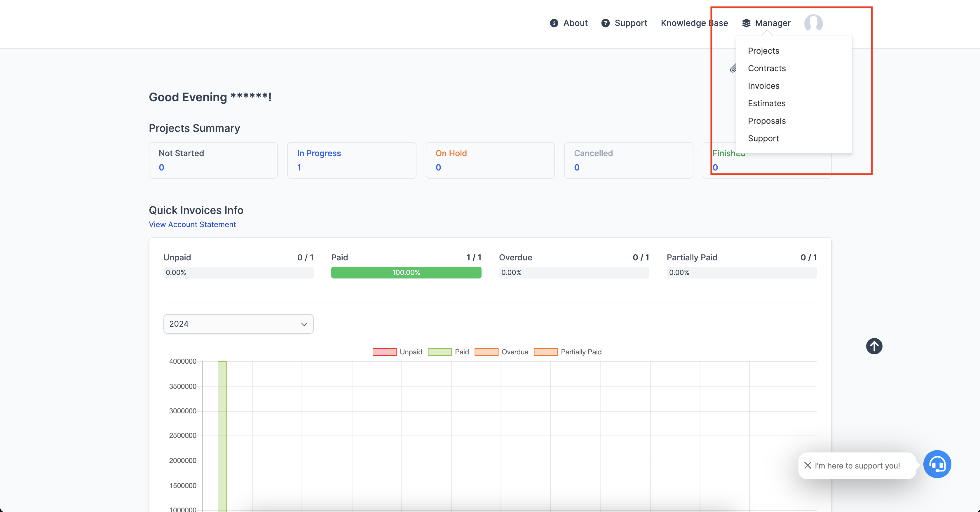Click the scroll-to-top arrow button

(x=874, y=346)
